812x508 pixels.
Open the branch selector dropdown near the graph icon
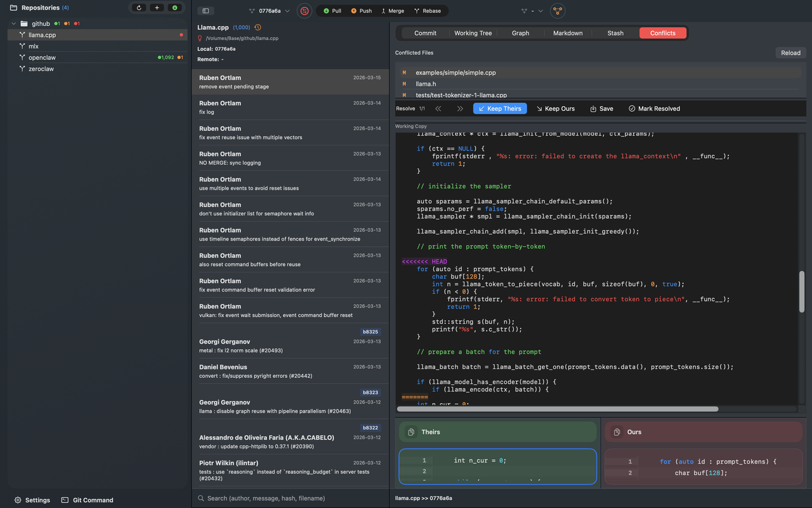[540, 11]
